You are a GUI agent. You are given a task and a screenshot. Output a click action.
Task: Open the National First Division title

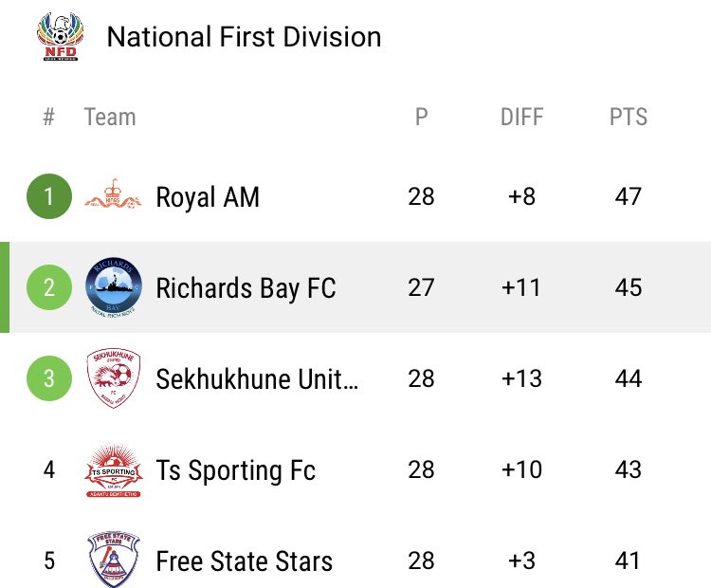pyautogui.click(x=244, y=37)
